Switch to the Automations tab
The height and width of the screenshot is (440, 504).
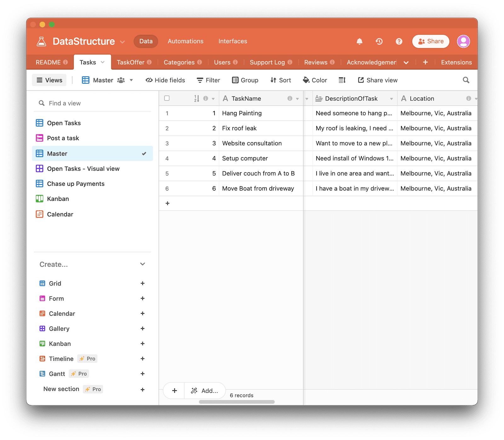[185, 41]
